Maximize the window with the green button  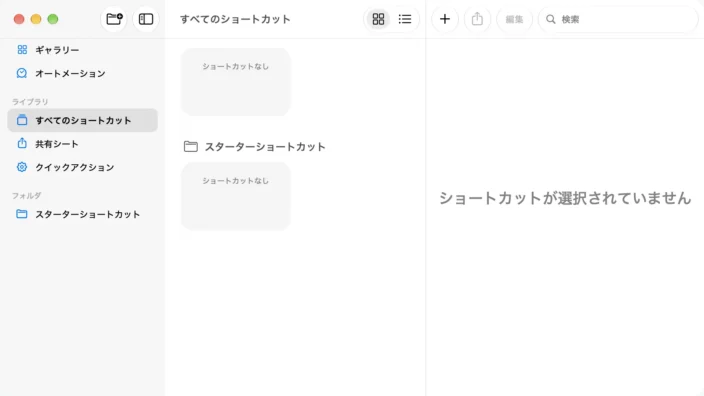coord(53,19)
